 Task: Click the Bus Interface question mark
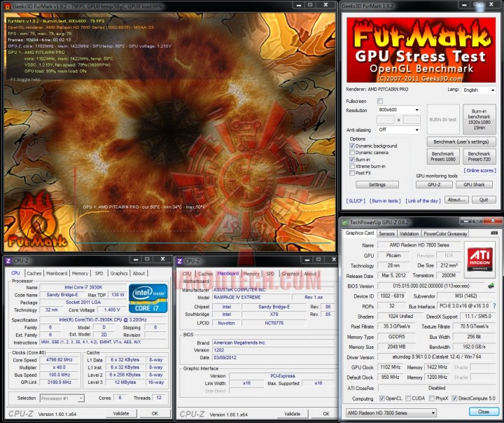494,306
